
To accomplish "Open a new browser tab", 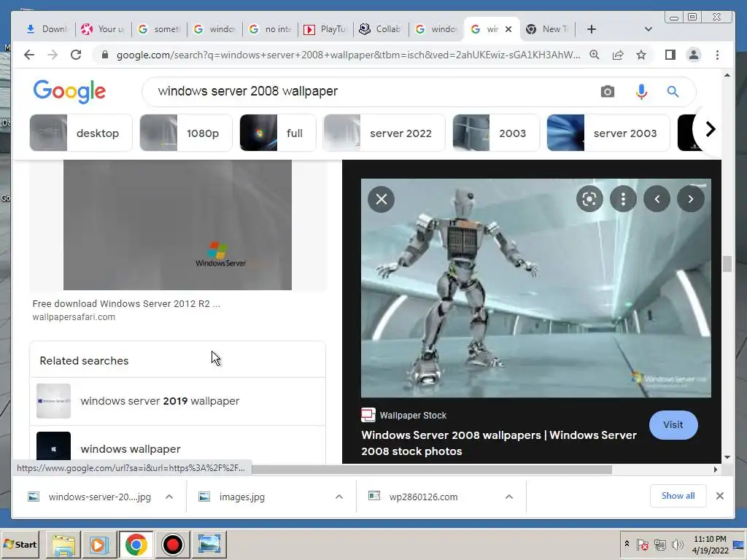I will (x=591, y=29).
